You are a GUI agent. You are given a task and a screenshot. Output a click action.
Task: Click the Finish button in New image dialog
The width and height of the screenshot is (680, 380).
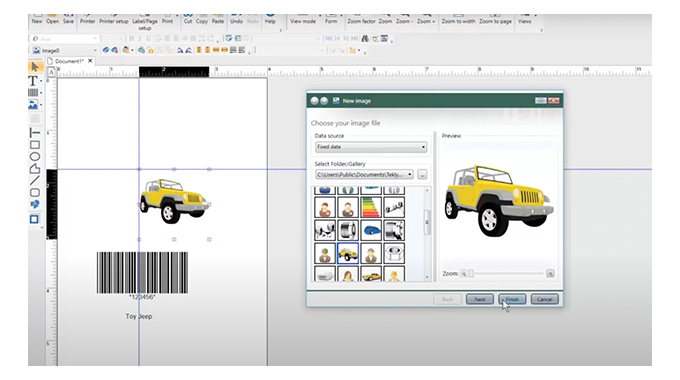[x=512, y=299]
